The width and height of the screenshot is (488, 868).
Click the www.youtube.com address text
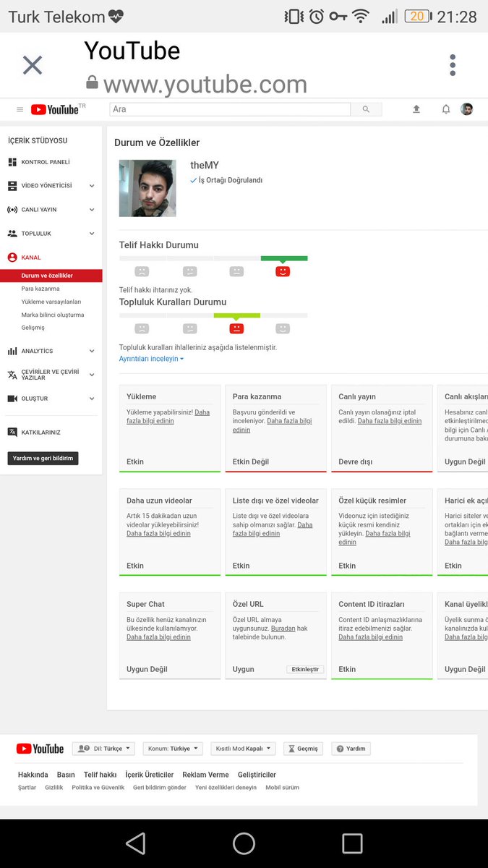(x=205, y=85)
